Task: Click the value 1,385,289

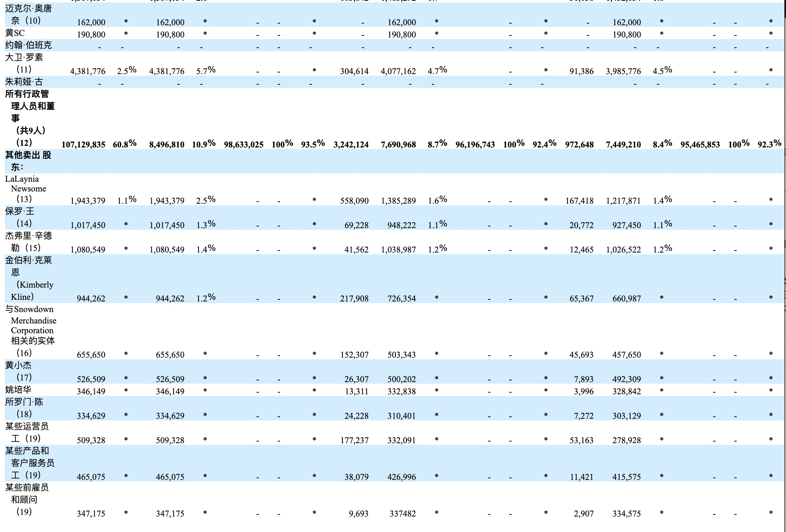Action: [398, 201]
